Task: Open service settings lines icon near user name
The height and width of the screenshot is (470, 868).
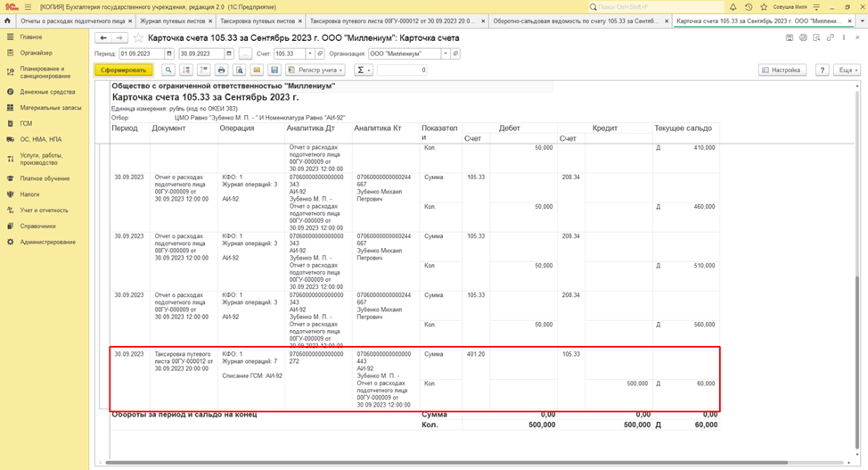Action: (816, 7)
